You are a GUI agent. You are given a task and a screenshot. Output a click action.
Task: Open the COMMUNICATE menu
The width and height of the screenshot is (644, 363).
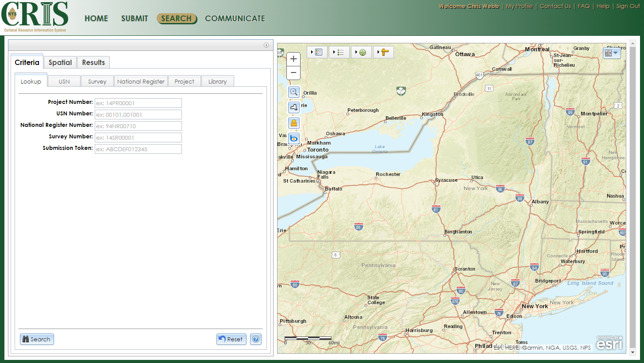point(235,19)
